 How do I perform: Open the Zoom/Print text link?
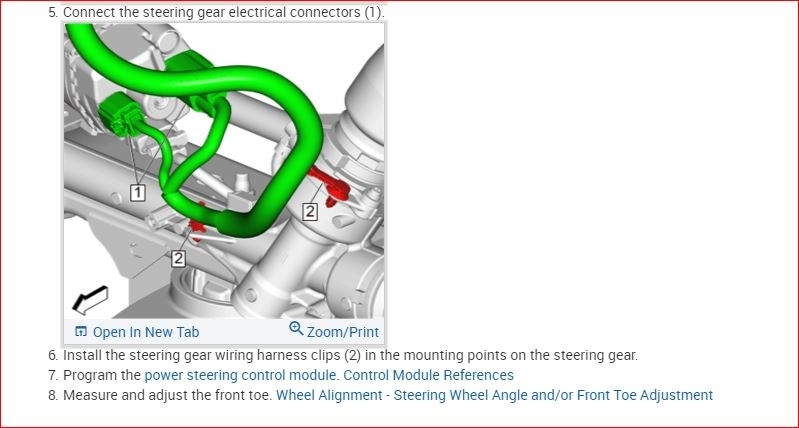343,332
